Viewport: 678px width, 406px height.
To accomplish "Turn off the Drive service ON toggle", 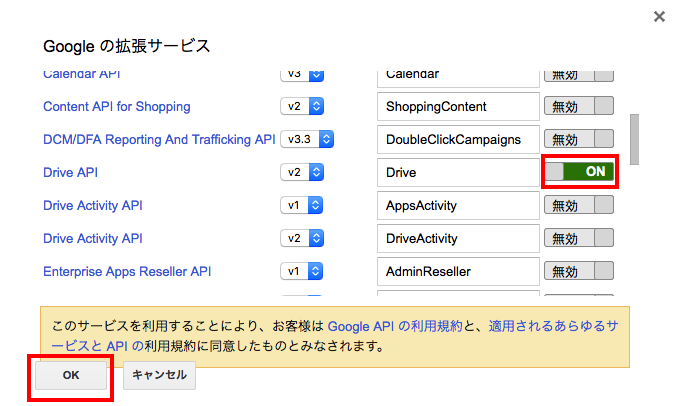I will coord(579,172).
